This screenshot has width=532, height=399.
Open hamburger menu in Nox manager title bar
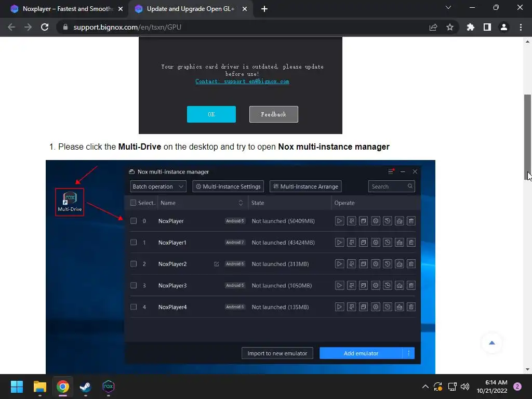pyautogui.click(x=391, y=171)
